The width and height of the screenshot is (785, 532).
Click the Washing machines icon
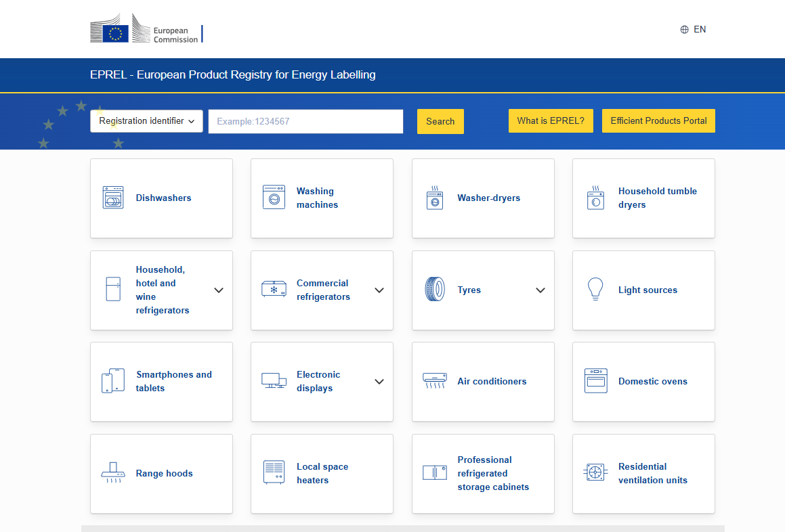pyautogui.click(x=274, y=197)
